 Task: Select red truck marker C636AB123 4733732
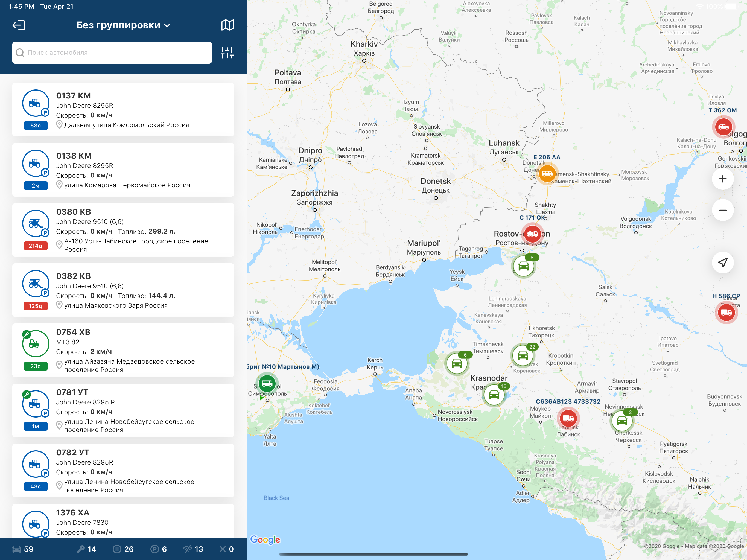(x=568, y=418)
